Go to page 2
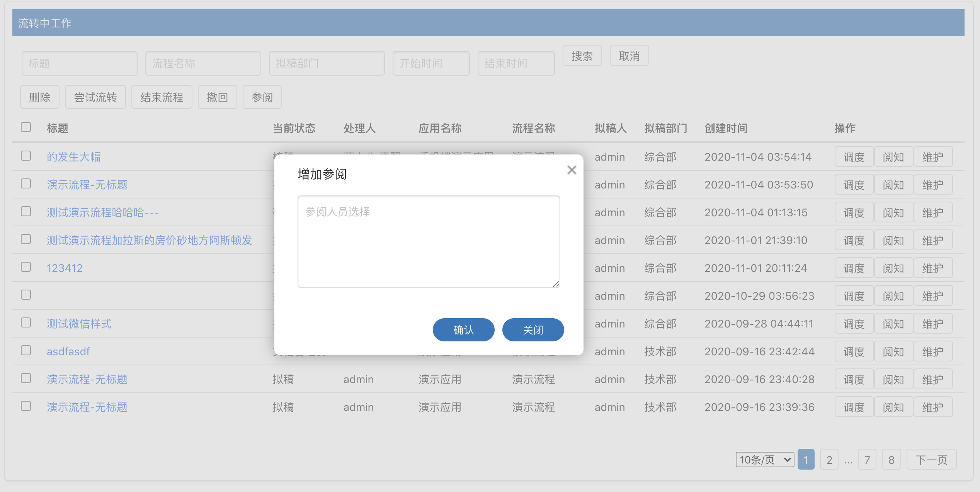 click(829, 460)
